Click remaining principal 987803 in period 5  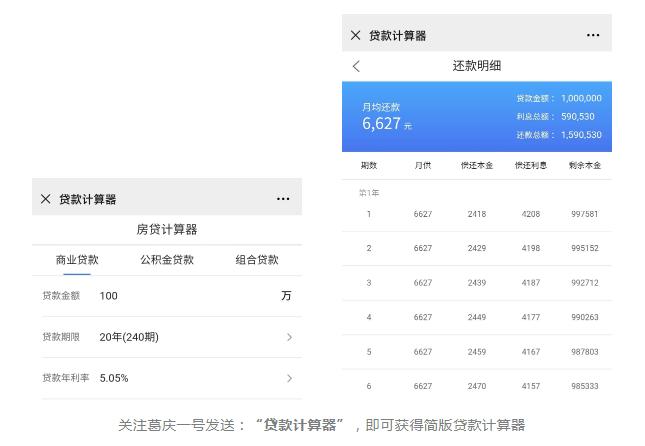(585, 352)
